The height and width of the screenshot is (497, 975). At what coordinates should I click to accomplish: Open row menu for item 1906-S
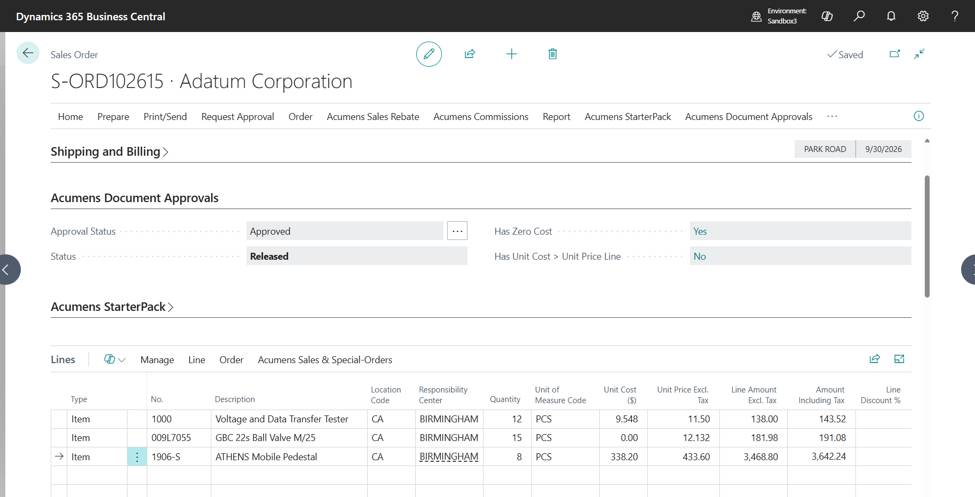[x=137, y=457]
